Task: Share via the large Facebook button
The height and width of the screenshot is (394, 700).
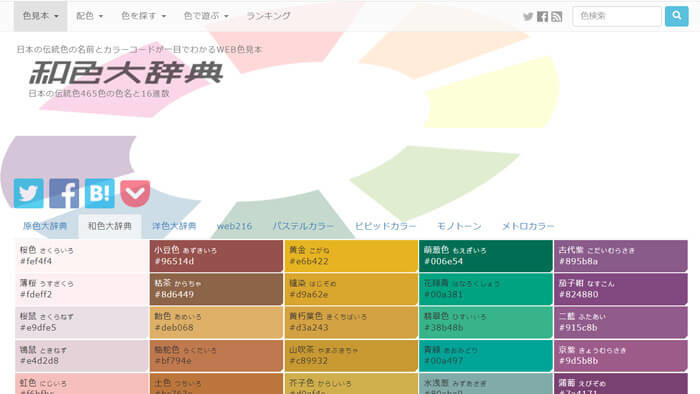Action: [x=64, y=193]
